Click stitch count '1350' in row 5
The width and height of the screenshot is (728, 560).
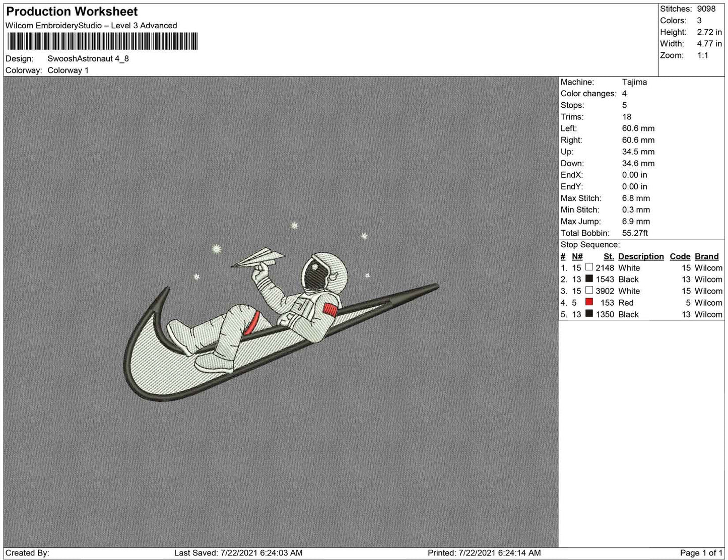pos(605,314)
